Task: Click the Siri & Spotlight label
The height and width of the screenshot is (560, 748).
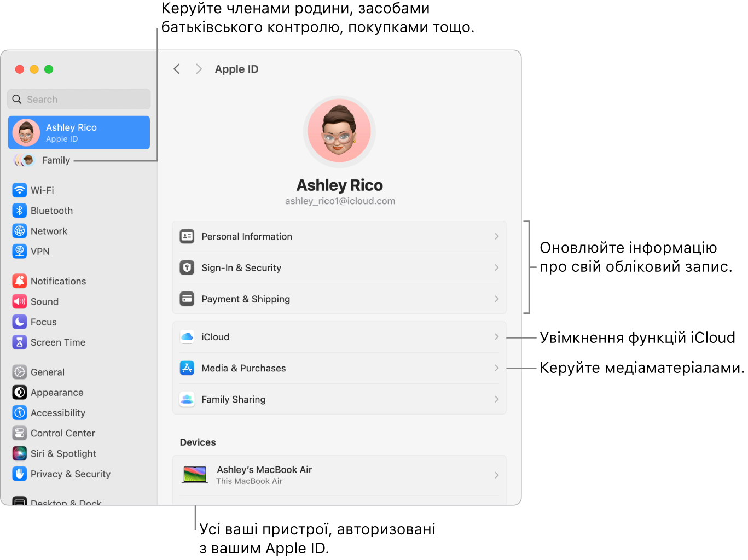Action: [x=63, y=453]
